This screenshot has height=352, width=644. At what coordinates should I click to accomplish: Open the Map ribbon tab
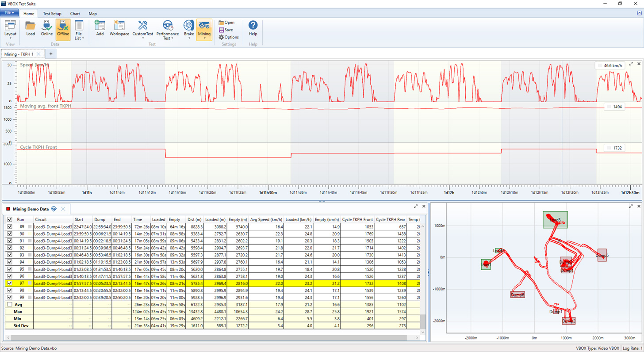pyautogui.click(x=92, y=14)
